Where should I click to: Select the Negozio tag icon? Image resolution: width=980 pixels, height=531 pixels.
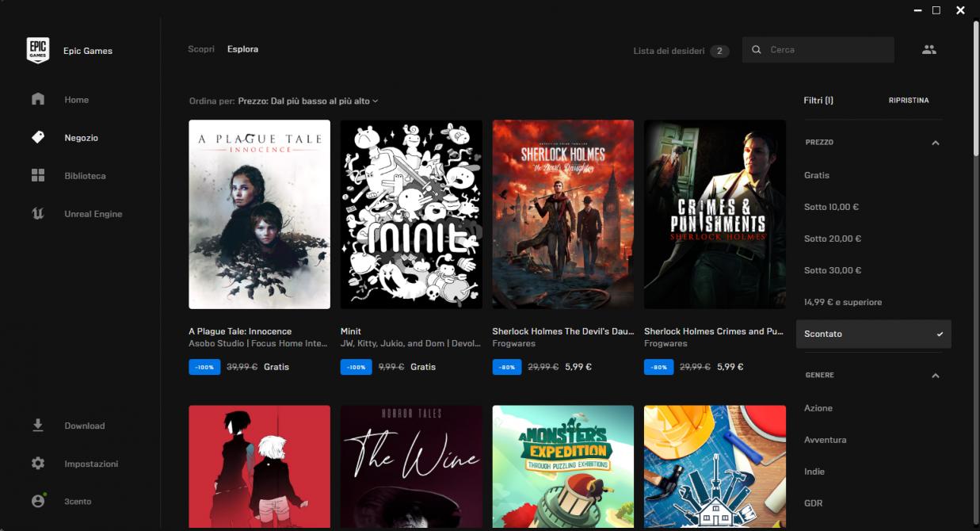pos(38,138)
